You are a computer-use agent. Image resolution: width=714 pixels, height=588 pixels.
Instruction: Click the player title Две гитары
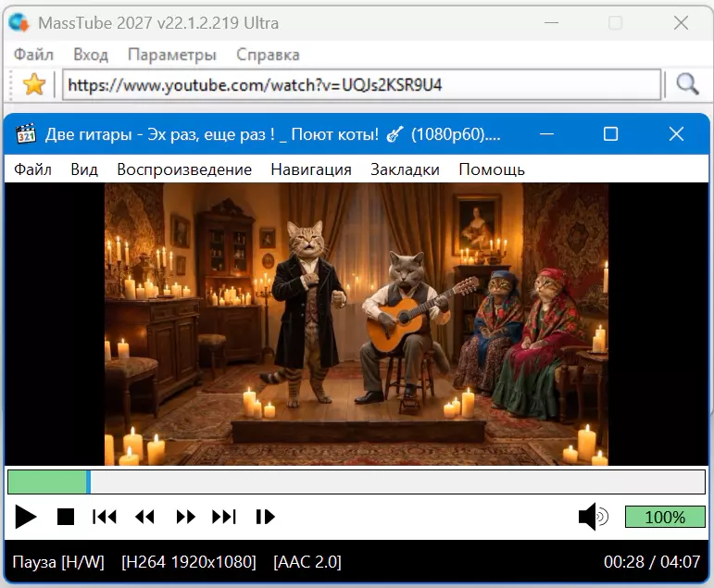(88, 134)
